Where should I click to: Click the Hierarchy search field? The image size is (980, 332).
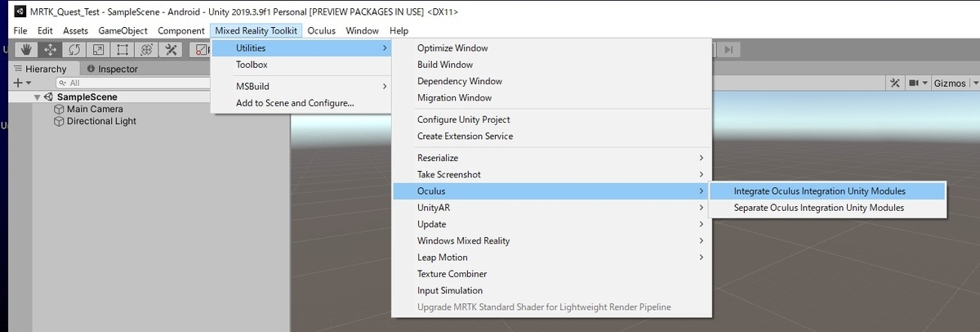coord(135,83)
